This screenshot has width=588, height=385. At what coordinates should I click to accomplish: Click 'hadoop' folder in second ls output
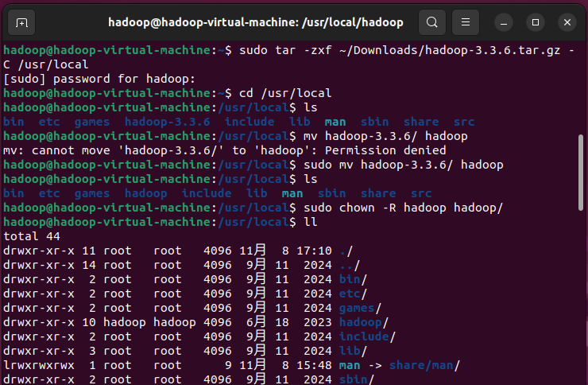(x=146, y=193)
